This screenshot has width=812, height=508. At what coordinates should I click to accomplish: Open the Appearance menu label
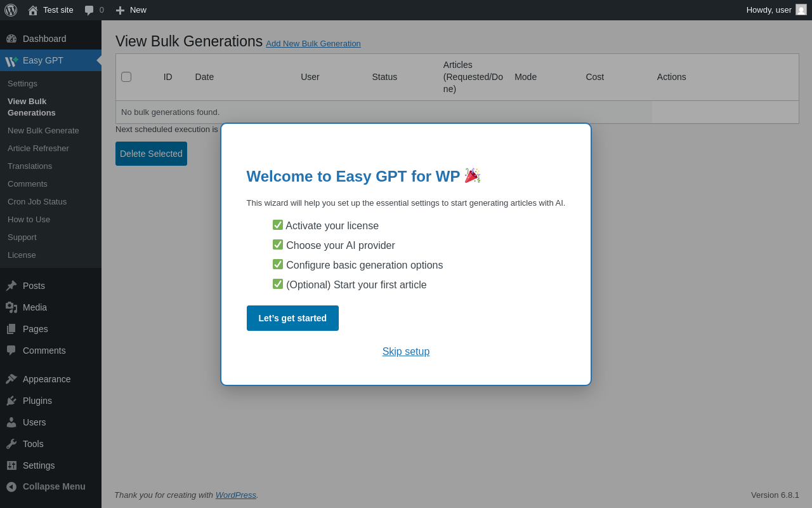click(x=47, y=379)
